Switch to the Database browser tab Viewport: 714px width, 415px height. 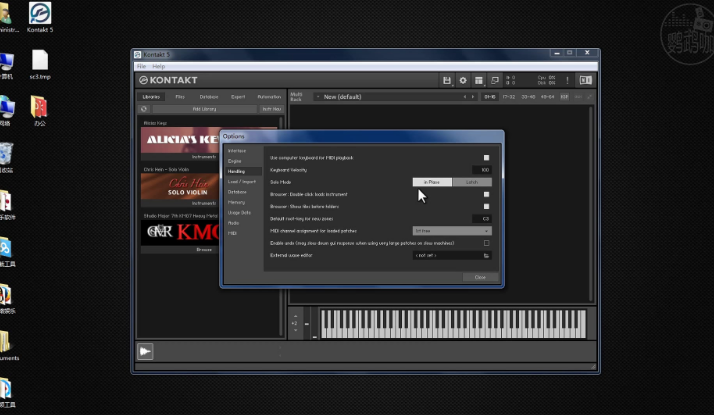[x=209, y=97]
